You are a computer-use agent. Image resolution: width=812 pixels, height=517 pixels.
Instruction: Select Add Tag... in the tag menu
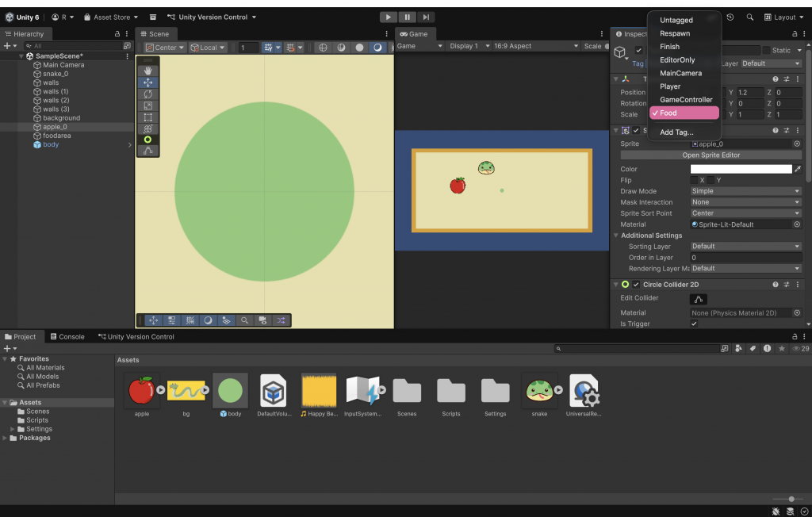click(x=676, y=132)
